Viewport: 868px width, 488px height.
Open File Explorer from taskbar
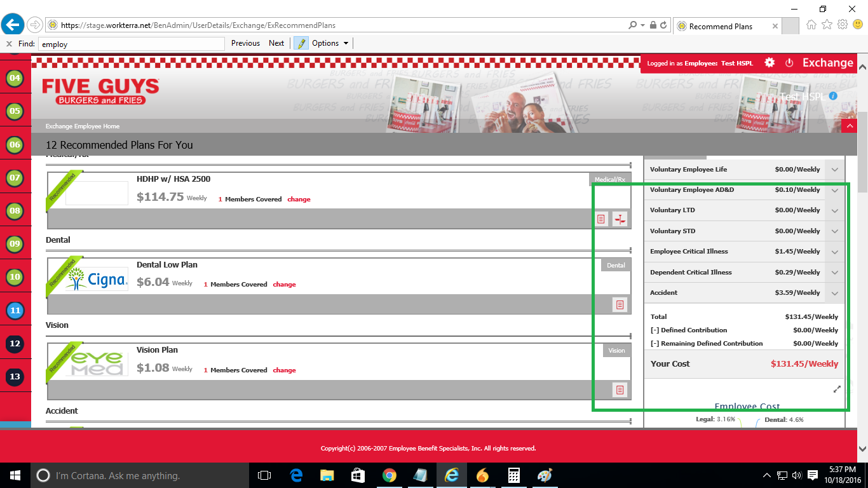coord(327,475)
